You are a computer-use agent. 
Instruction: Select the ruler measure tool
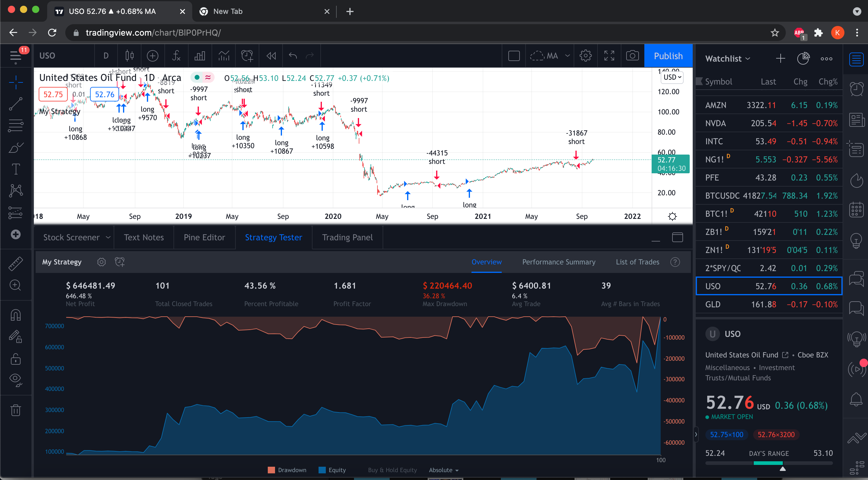tap(15, 264)
